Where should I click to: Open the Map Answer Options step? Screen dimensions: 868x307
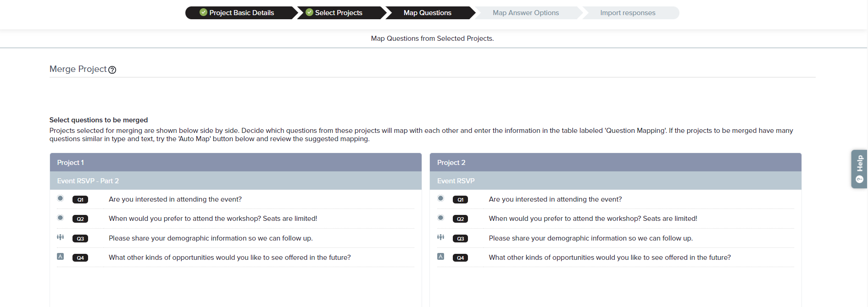tap(525, 13)
